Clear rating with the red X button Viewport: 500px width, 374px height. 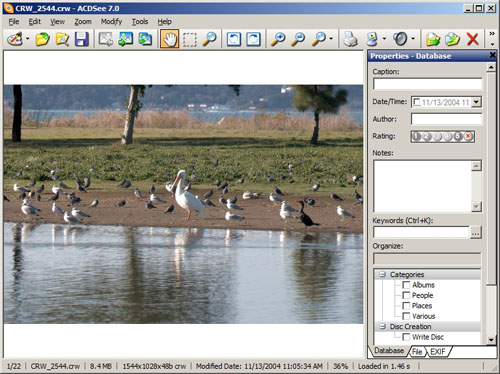pos(468,136)
